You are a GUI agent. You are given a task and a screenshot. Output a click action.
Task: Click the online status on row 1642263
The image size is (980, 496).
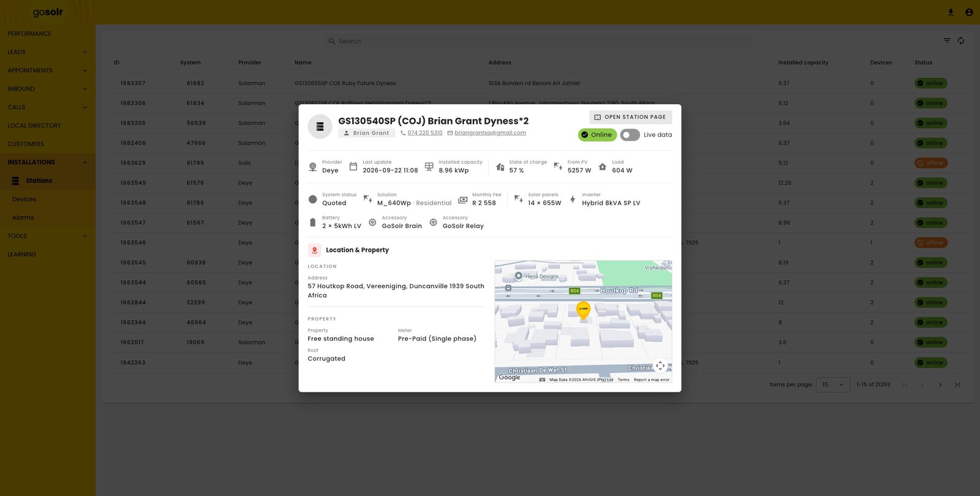pyautogui.click(x=931, y=363)
